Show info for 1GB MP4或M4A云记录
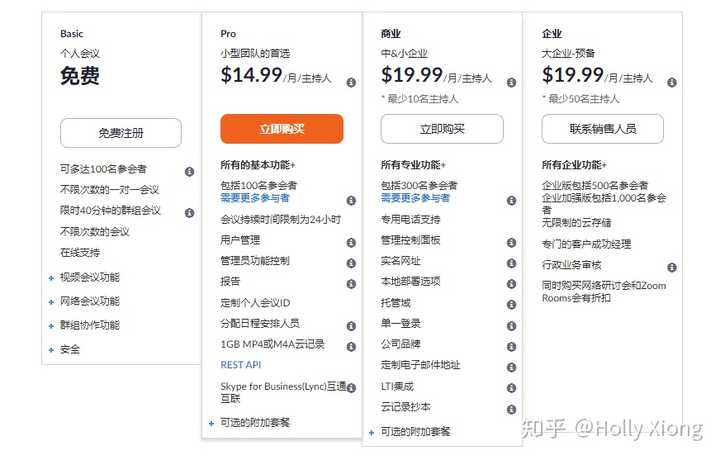Image resolution: width=720 pixels, height=460 pixels. point(351,347)
